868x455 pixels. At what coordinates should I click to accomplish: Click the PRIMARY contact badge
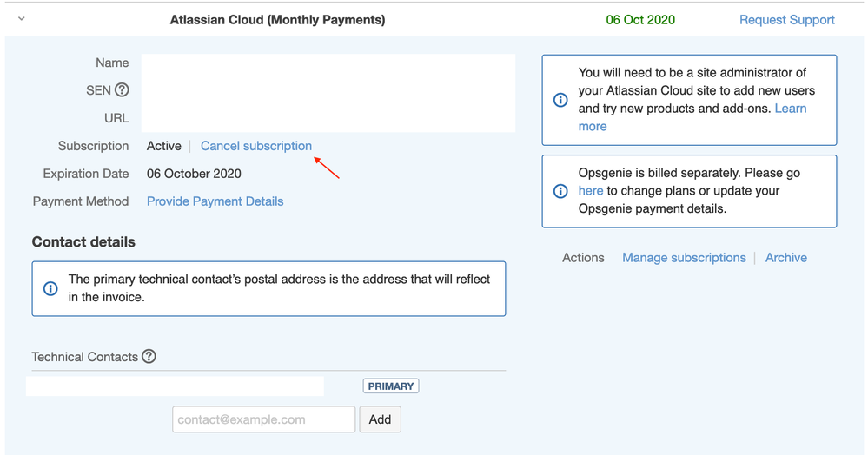click(x=391, y=386)
